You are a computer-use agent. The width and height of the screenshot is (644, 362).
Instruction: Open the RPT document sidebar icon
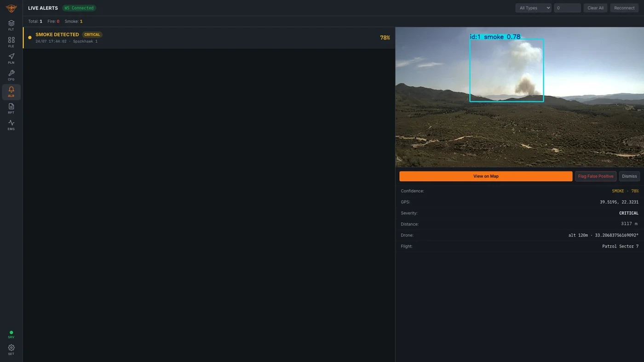pyautogui.click(x=11, y=108)
